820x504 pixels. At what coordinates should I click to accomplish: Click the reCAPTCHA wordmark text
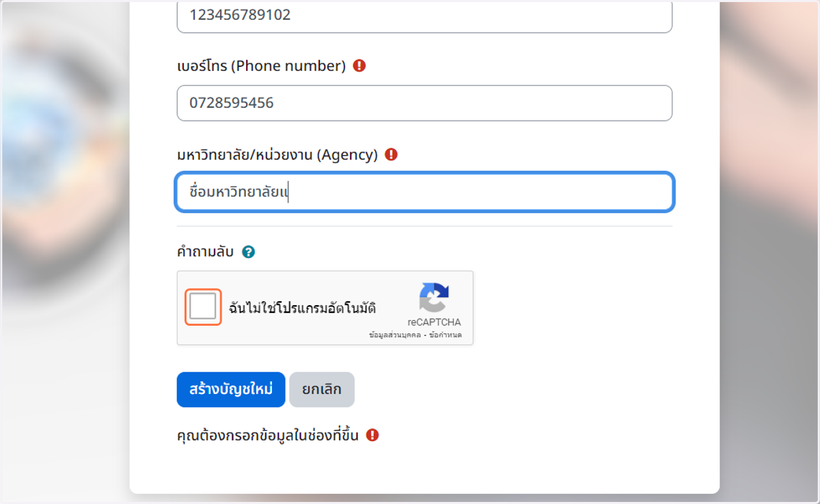[x=435, y=322]
